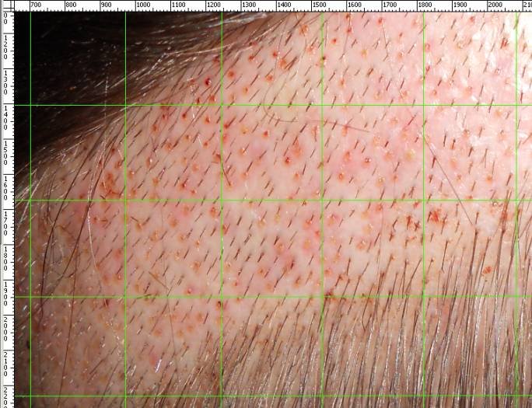The width and height of the screenshot is (532, 408).
Task: Click top-left intersection of green grid lines
Action: tap(30, 105)
